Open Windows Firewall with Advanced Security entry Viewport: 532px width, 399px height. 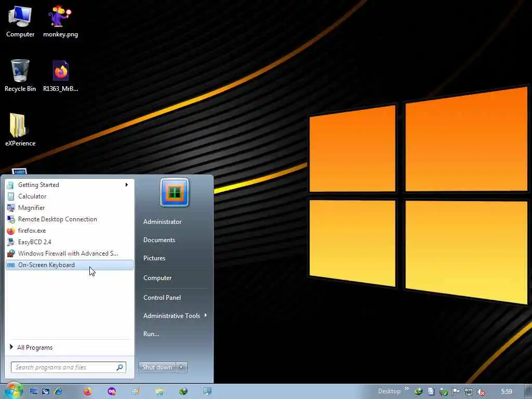(x=69, y=254)
